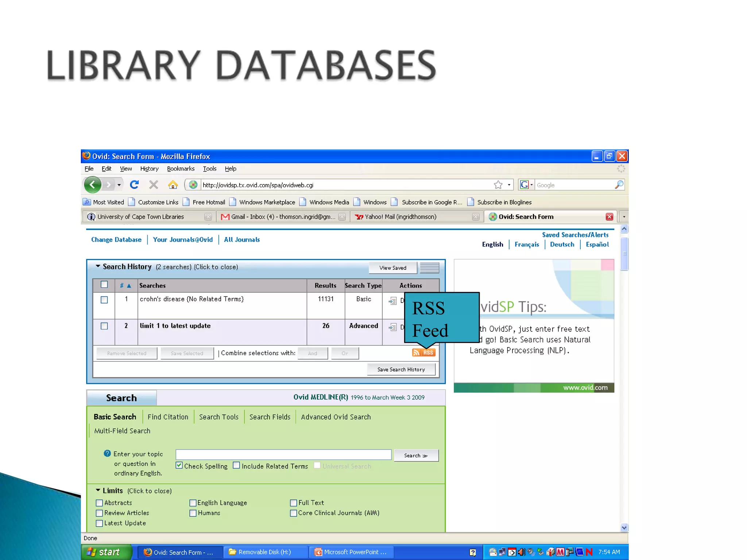The image size is (747, 560).
Task: Enable the Latest Update limit
Action: tap(99, 523)
